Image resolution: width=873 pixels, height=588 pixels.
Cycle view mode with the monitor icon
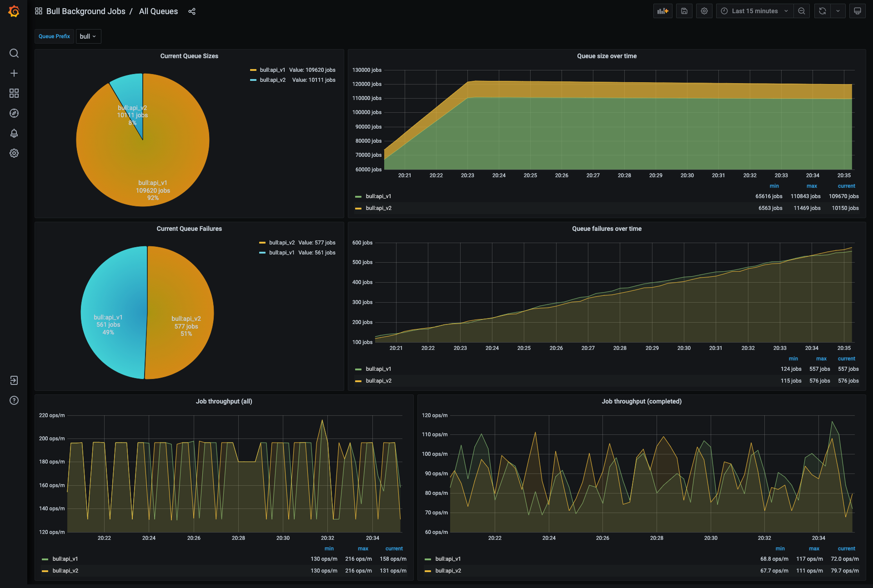point(857,11)
